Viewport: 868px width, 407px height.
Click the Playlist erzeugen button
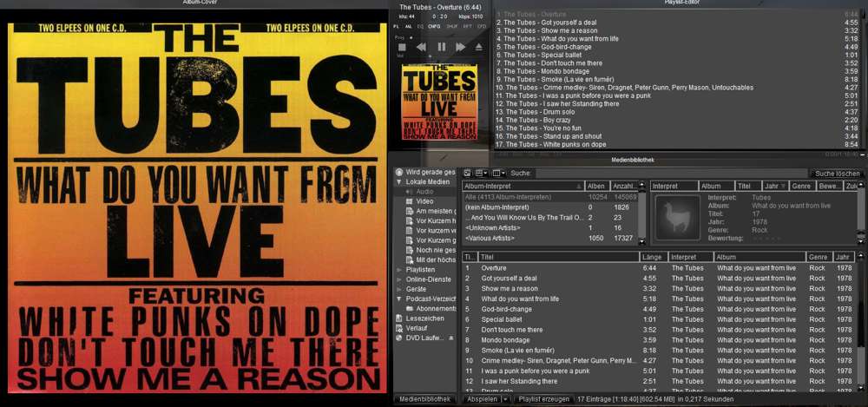543,399
